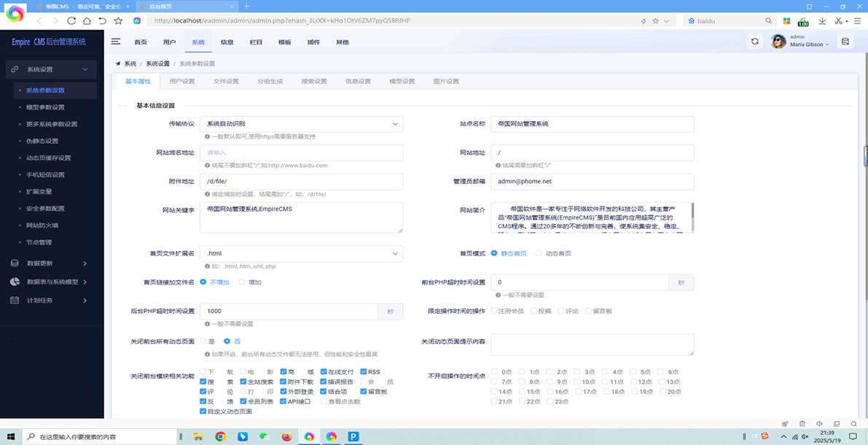
Task: Open Firefox from the taskbar
Action: pyautogui.click(x=286, y=436)
